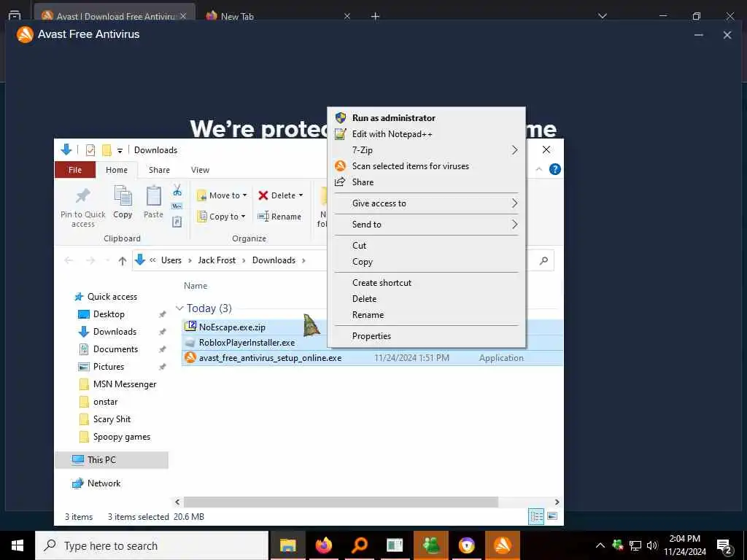Click the ribbon Rename button
The image size is (747, 560).
tap(279, 216)
